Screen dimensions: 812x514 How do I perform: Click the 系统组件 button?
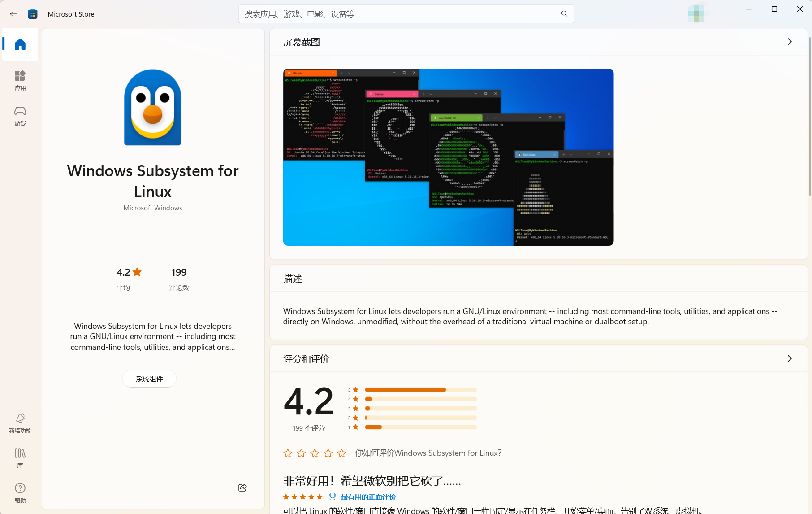(x=149, y=379)
